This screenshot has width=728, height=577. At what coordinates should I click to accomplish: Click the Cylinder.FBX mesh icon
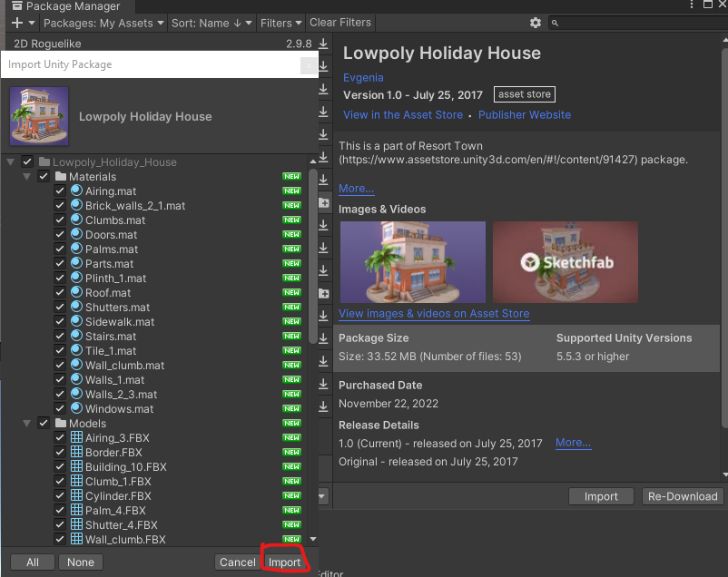(76, 495)
